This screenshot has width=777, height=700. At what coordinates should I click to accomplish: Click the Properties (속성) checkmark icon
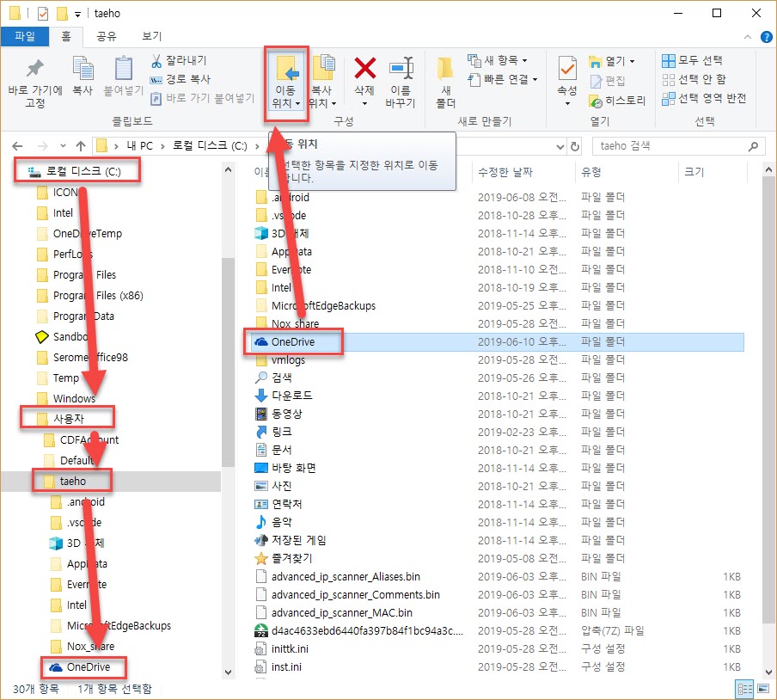[x=567, y=69]
